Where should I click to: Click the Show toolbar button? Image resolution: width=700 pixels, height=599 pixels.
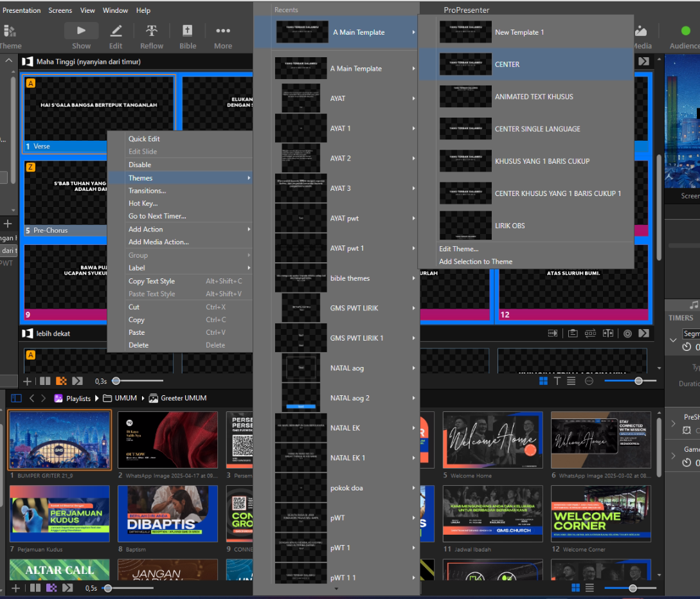click(x=81, y=36)
